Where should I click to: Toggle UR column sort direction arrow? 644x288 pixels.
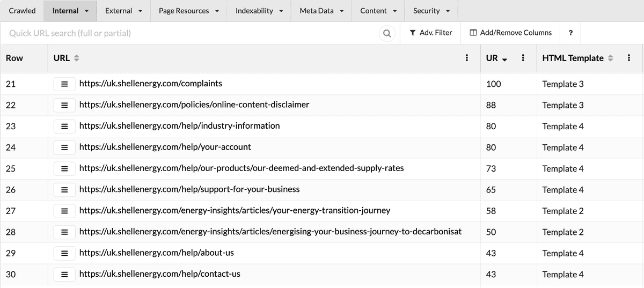(504, 58)
